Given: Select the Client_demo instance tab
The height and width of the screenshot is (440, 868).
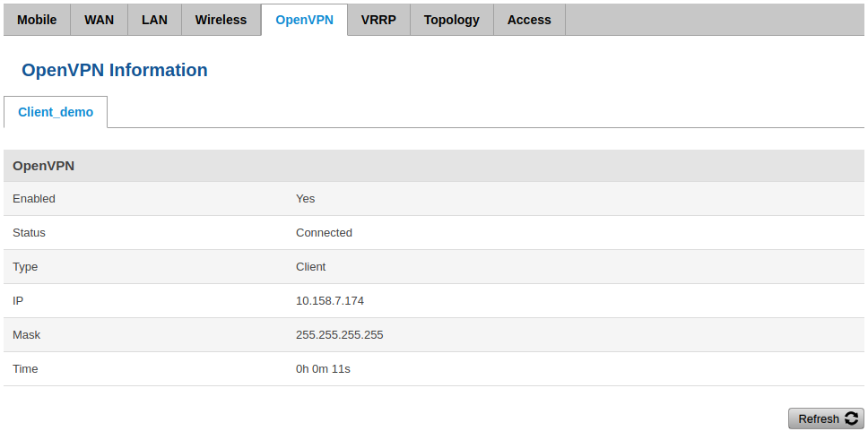Looking at the screenshot, I should click(x=56, y=112).
